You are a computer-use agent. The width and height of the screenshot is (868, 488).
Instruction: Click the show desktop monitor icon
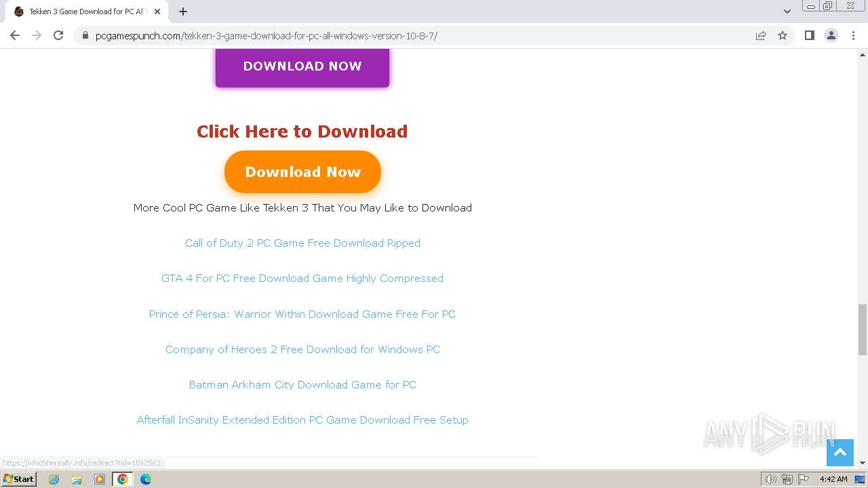coord(860,479)
